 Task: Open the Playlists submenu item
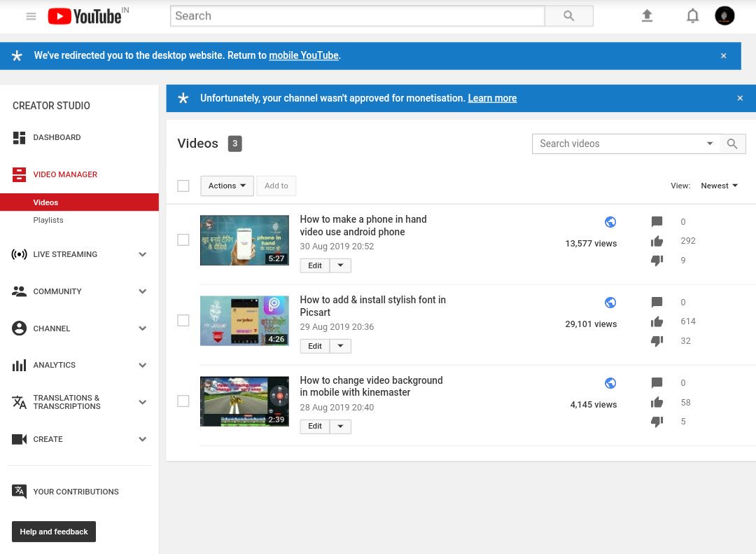pos(48,220)
